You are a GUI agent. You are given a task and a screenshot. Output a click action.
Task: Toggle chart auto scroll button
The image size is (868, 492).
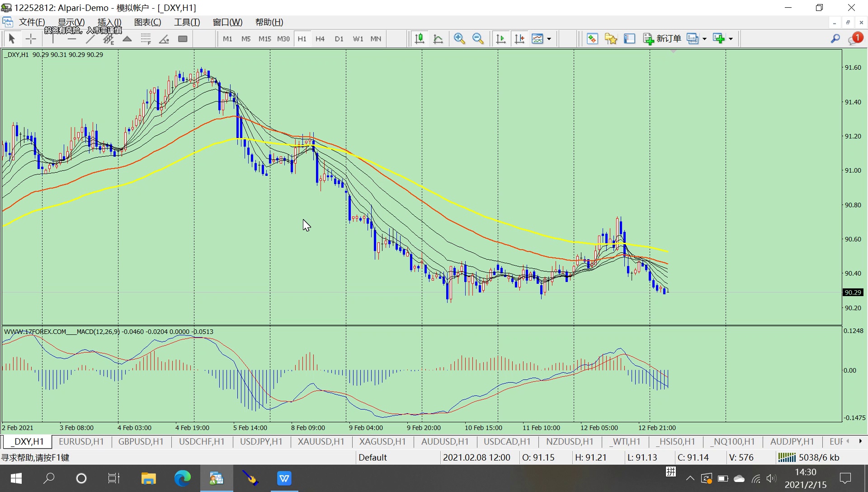(500, 39)
